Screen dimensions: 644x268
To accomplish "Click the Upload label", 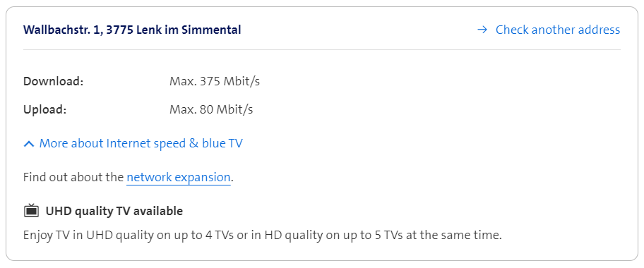I will [44, 109].
